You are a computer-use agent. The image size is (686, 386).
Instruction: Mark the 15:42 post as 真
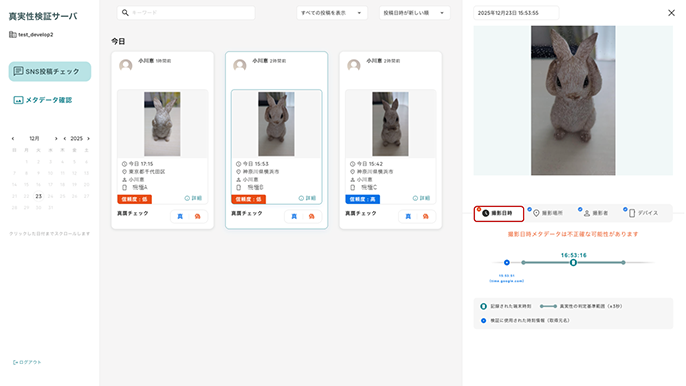pos(408,216)
